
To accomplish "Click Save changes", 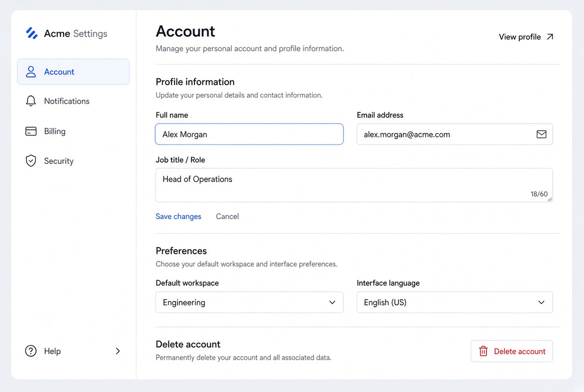I will pos(178,216).
